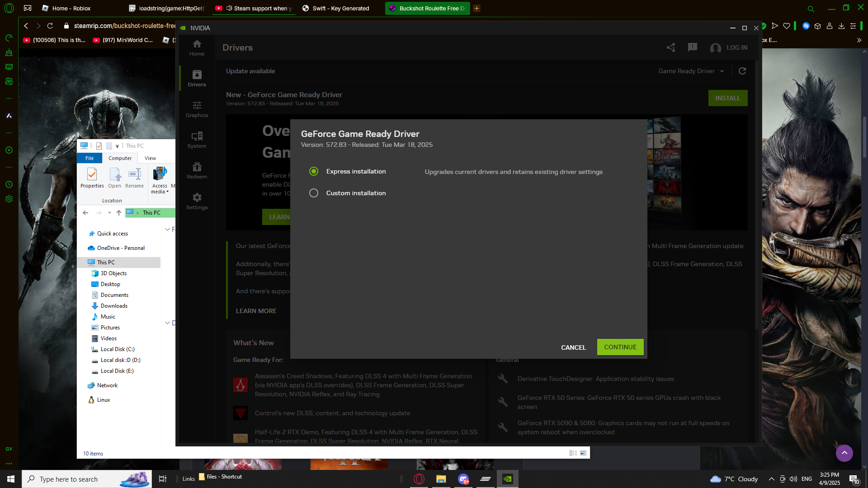Open a new browser tab
868x488 pixels.
point(476,8)
